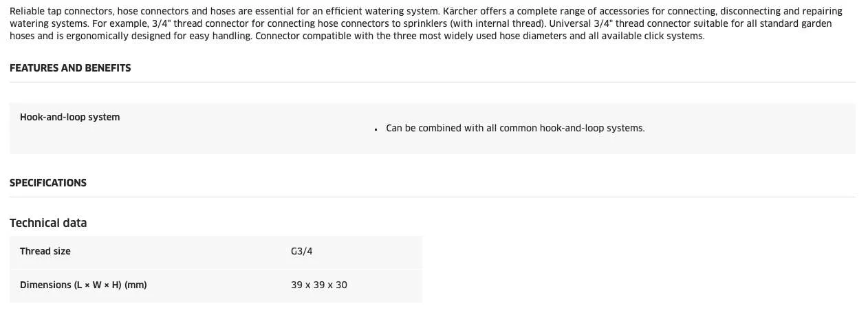Screen dimensions: 868x326
Task: Click the hook-and-loop systems bullet text
Action: tap(515, 128)
